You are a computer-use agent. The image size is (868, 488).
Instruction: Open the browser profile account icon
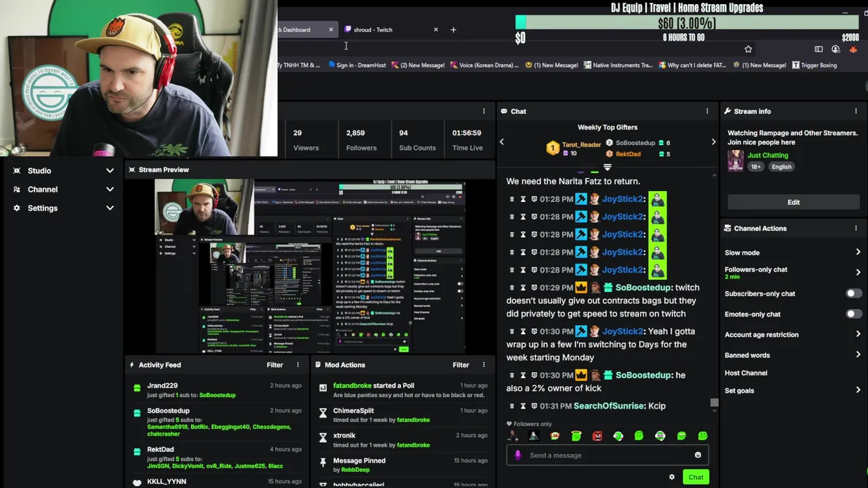click(x=835, y=49)
